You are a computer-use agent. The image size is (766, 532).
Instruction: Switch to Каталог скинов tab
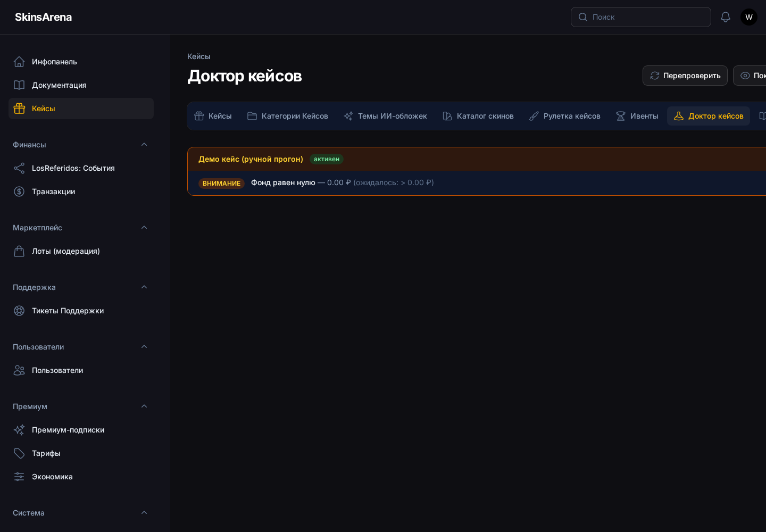(478, 116)
